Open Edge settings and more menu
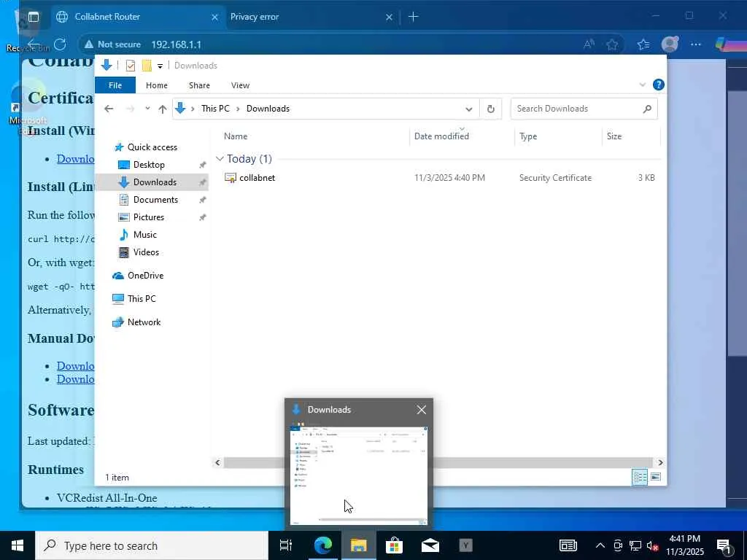747x560 pixels. [x=695, y=44]
